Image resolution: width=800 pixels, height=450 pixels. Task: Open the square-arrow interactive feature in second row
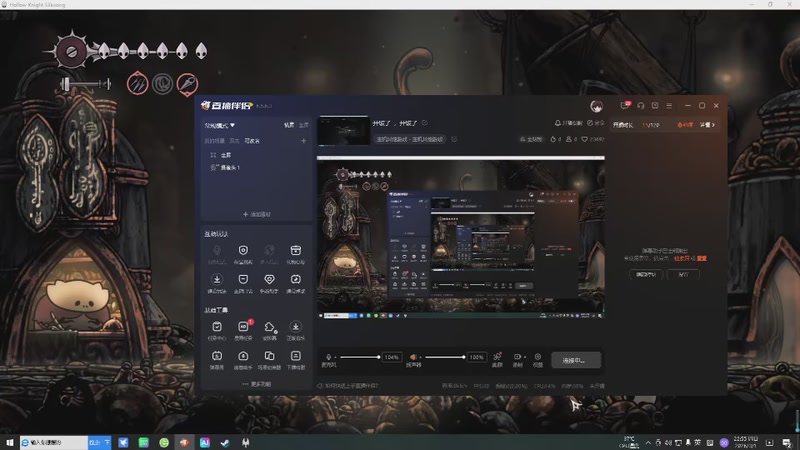(295, 279)
